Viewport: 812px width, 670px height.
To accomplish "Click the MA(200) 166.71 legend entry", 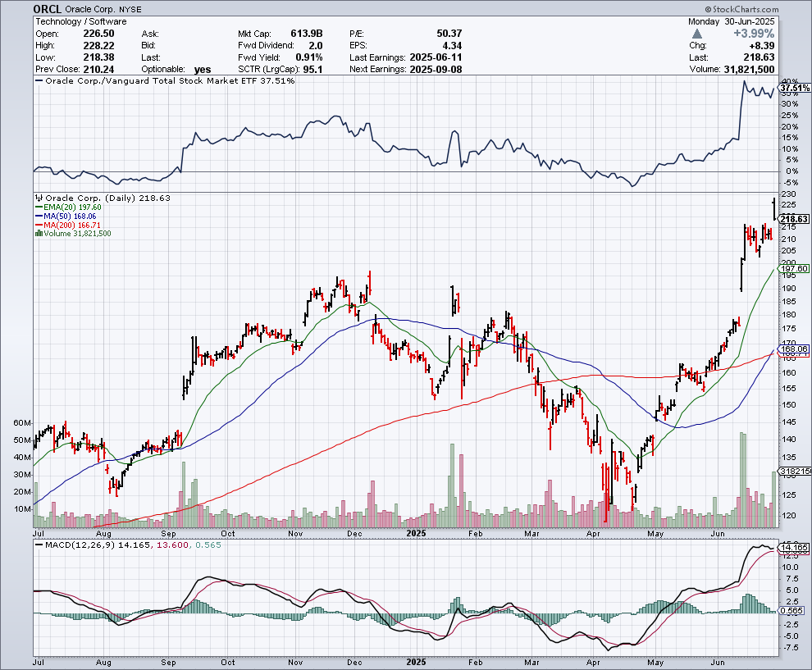I will pyautogui.click(x=68, y=225).
